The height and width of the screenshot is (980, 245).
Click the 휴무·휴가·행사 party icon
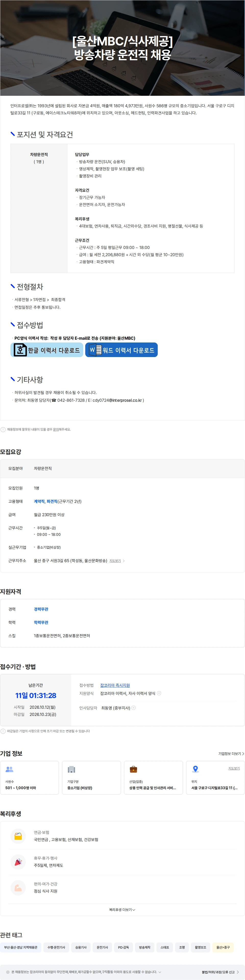click(18, 862)
